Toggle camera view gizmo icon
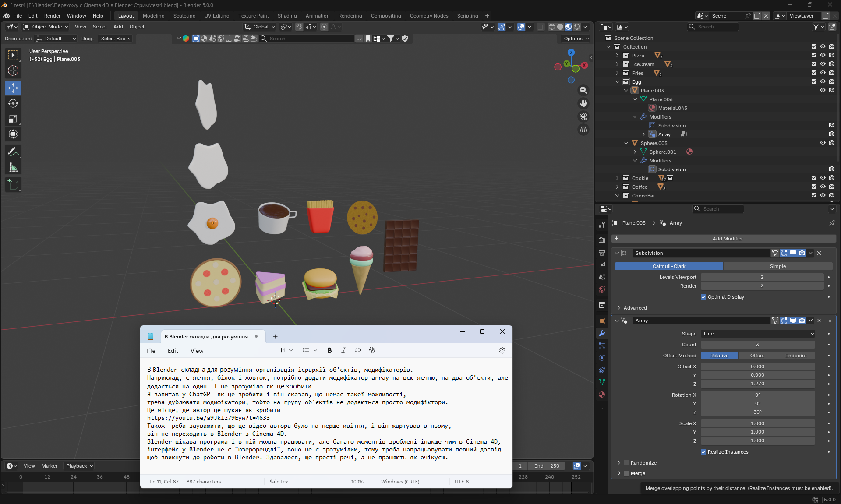 click(583, 116)
